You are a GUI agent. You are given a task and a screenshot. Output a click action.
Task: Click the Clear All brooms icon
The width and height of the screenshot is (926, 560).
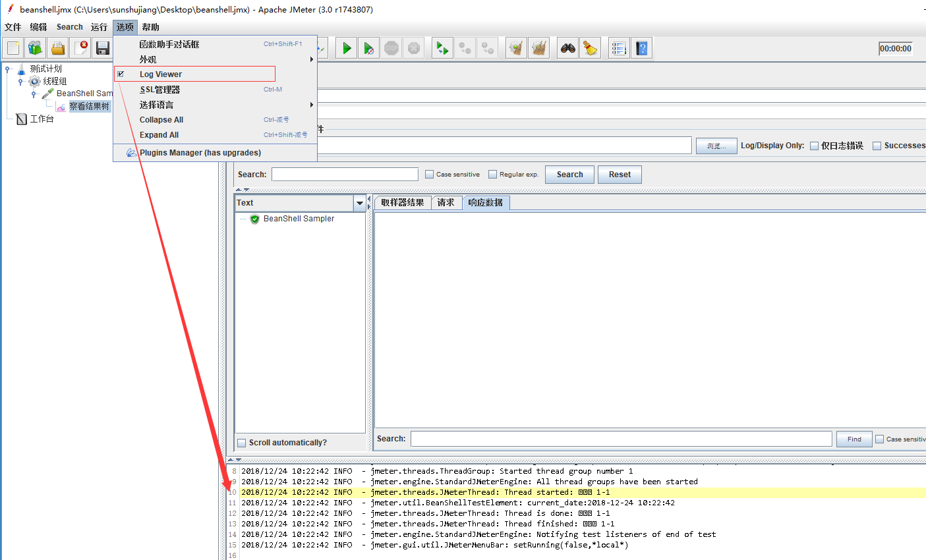(x=538, y=48)
